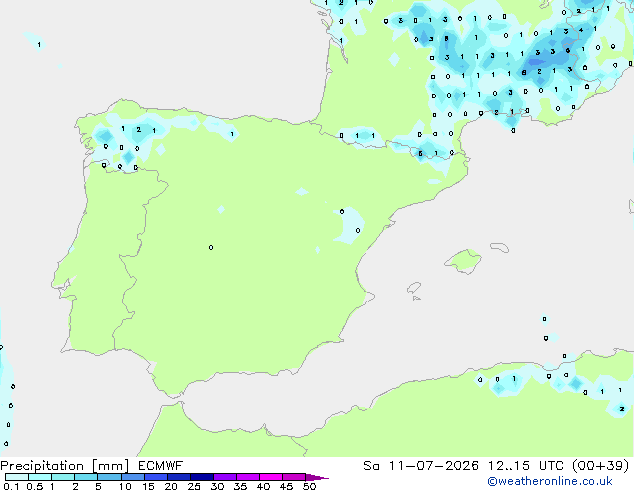Click the 'Sa' weekday abbreviation
The width and height of the screenshot is (634, 490).
tap(371, 466)
